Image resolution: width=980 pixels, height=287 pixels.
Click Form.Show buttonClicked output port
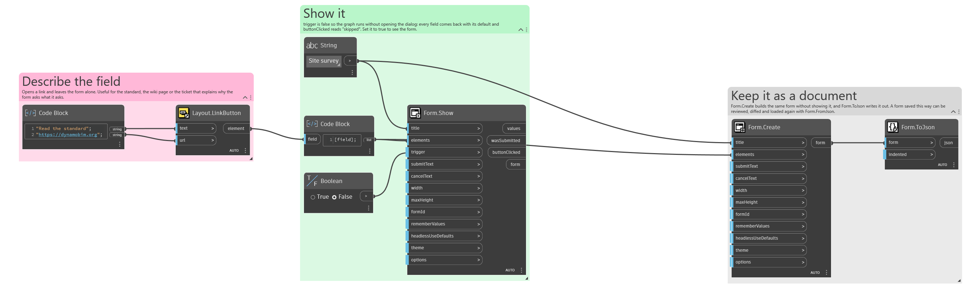[x=506, y=152]
